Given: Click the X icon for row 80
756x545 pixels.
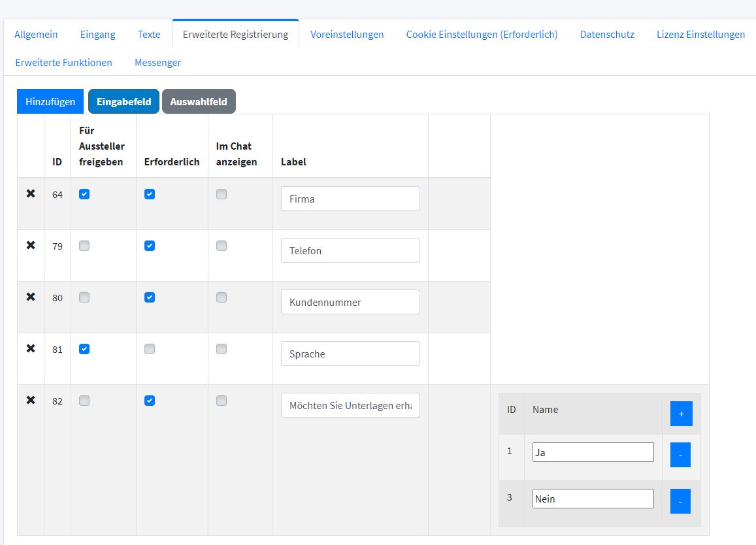Looking at the screenshot, I should click(31, 297).
